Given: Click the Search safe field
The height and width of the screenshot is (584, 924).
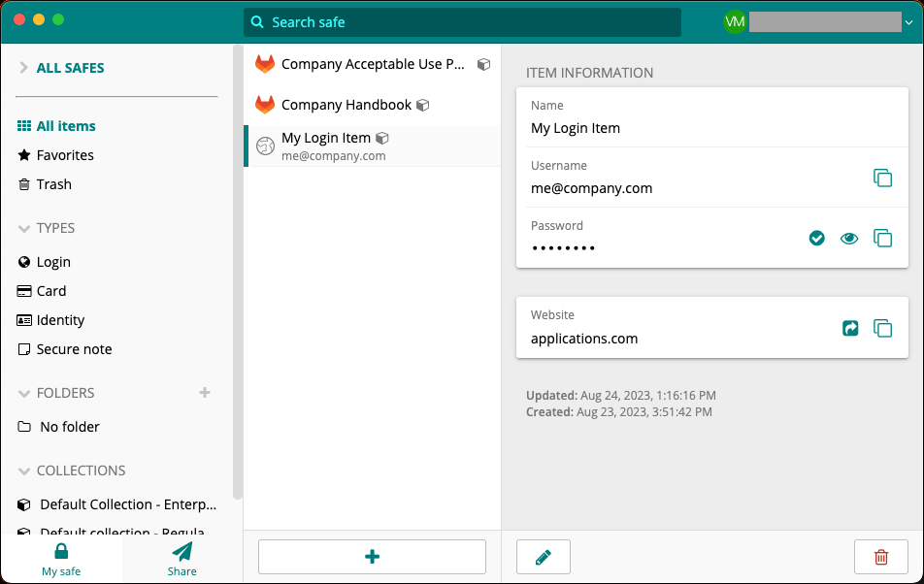Looking at the screenshot, I should tap(462, 22).
